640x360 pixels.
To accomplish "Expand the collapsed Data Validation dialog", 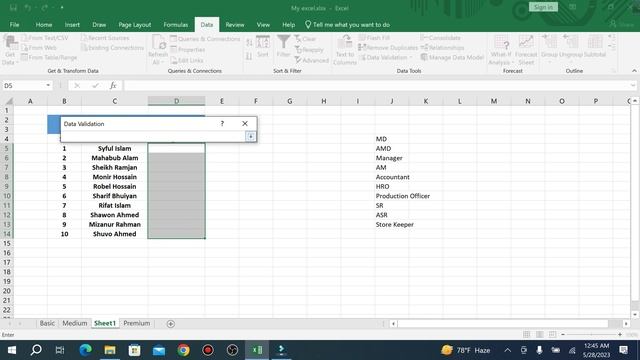I will point(251,136).
